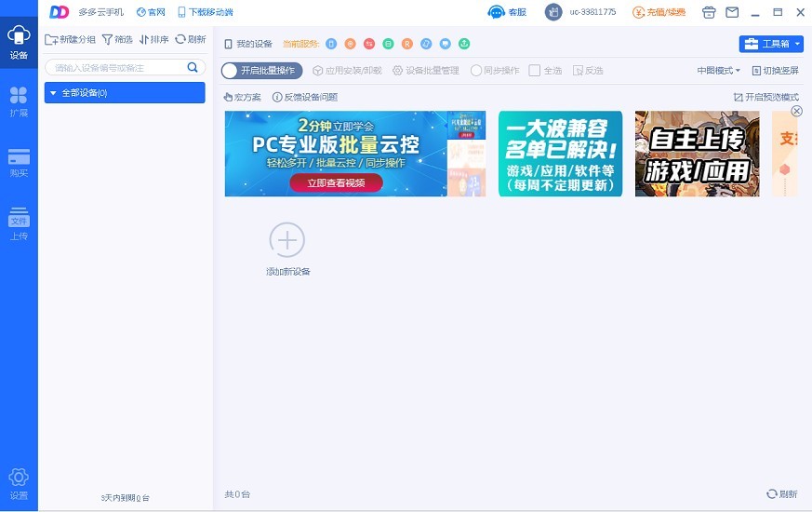The image size is (812, 512).
Task: Click the 新建分组 new group icon
Action: (51, 39)
